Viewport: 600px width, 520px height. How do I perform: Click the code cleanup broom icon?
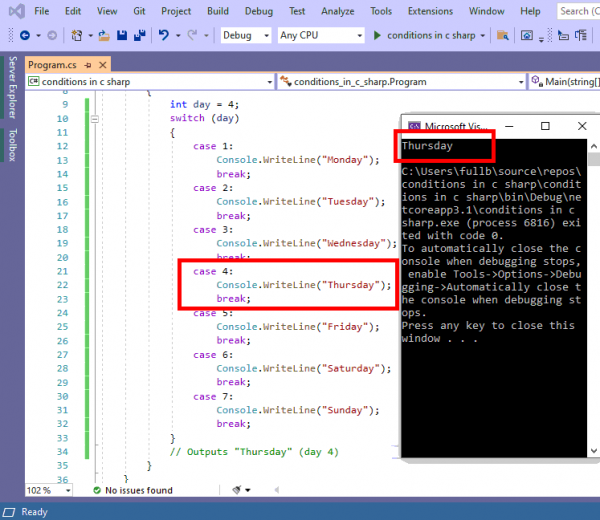point(238,490)
